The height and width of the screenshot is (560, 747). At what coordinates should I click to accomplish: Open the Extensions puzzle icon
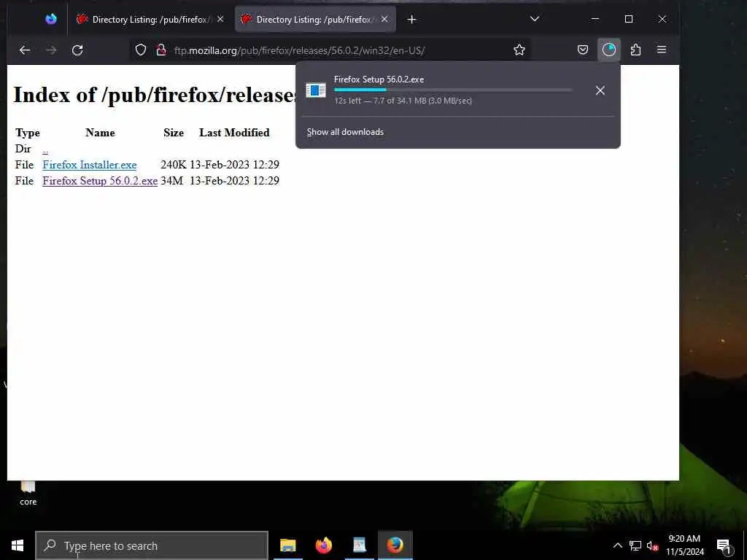[635, 50]
